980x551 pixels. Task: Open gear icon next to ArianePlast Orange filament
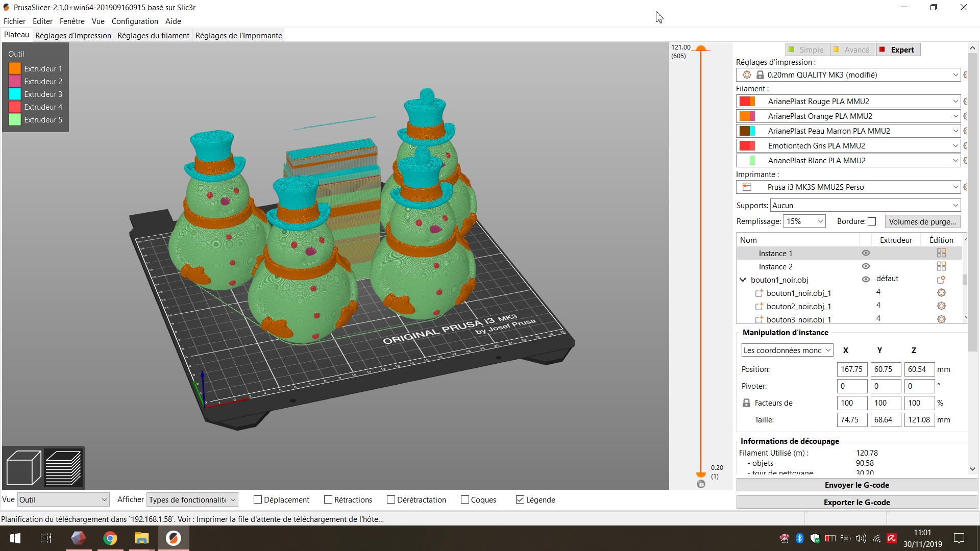click(x=966, y=116)
